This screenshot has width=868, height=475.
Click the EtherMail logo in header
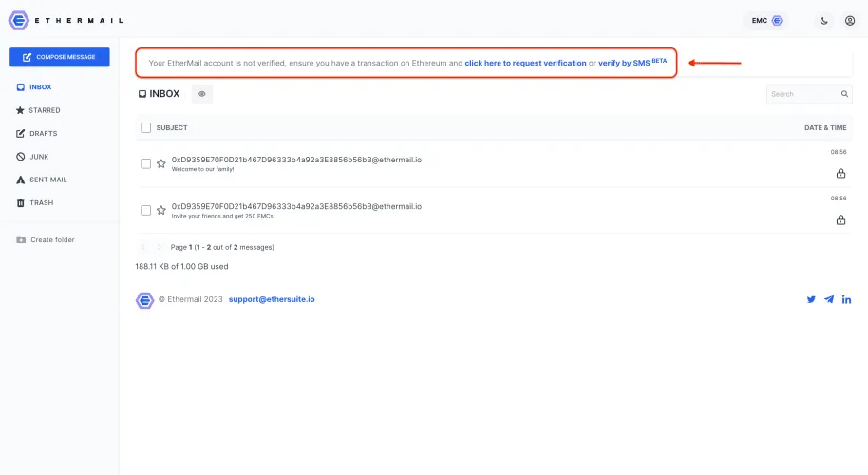click(66, 21)
